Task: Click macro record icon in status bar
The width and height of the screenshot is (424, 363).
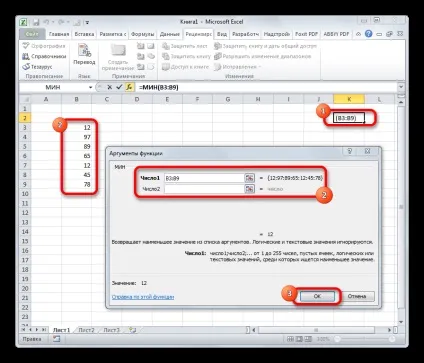Action: (56, 339)
